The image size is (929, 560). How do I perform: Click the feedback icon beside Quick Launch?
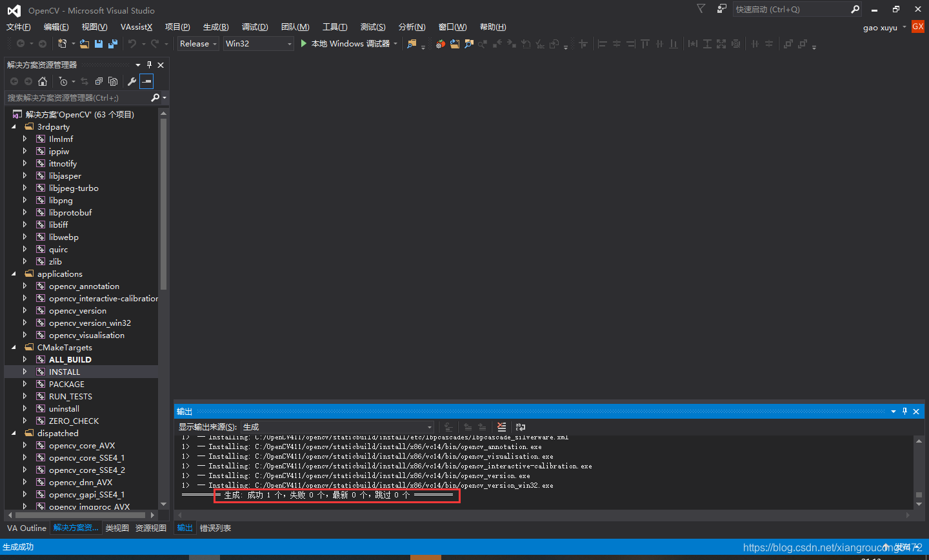pos(721,8)
